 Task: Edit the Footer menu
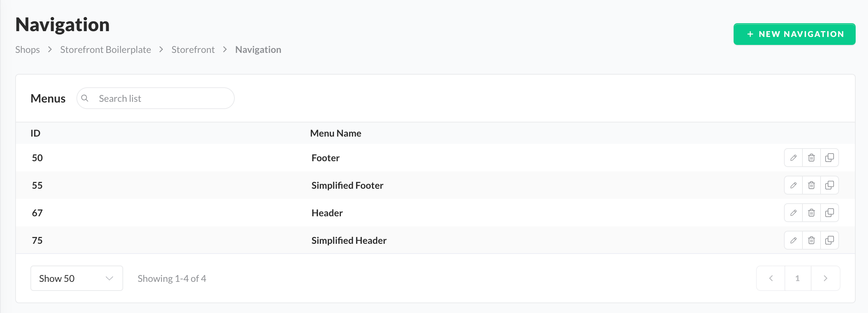[x=793, y=158]
